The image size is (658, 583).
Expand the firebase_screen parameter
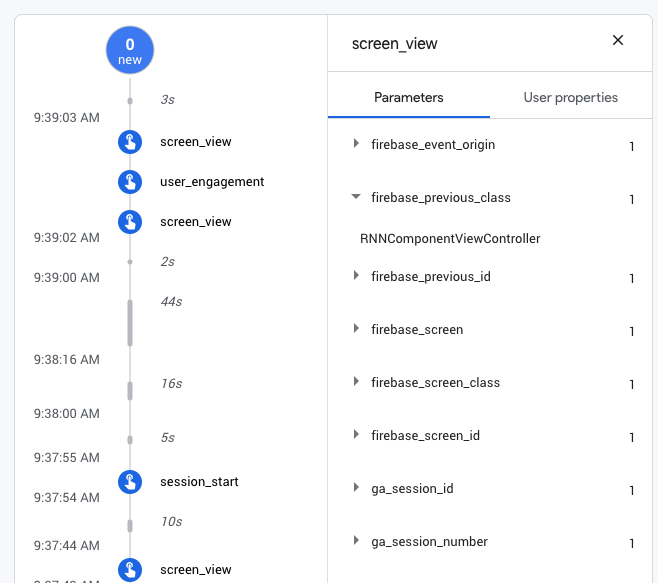[x=356, y=329]
